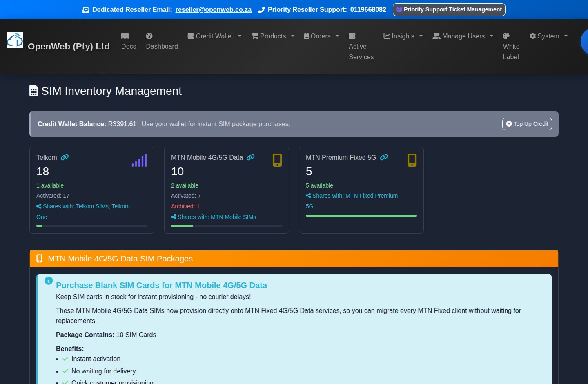Click the '2 available' text
588x384 pixels.
185,185
